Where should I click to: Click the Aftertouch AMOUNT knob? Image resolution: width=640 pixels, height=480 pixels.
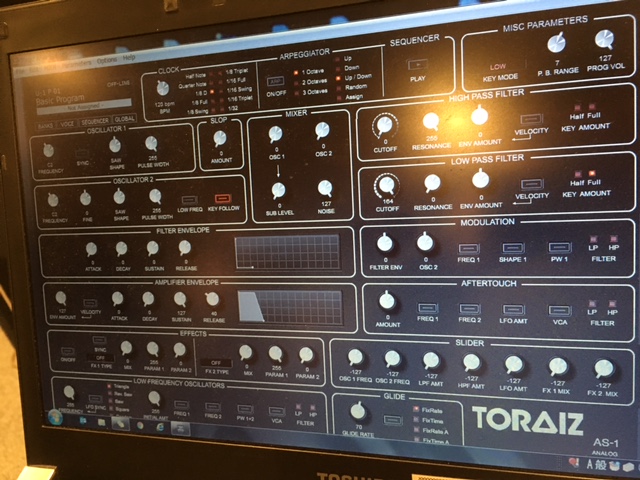[x=387, y=301]
